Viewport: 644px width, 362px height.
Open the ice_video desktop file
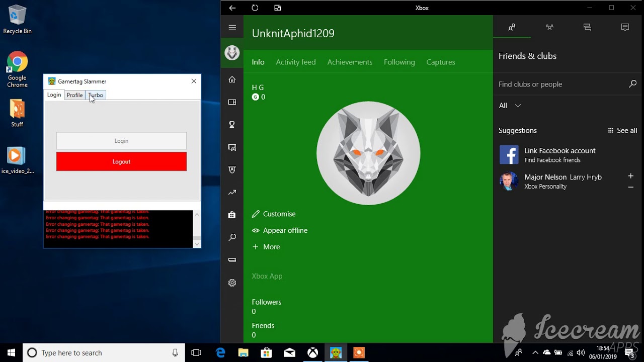pos(17,160)
